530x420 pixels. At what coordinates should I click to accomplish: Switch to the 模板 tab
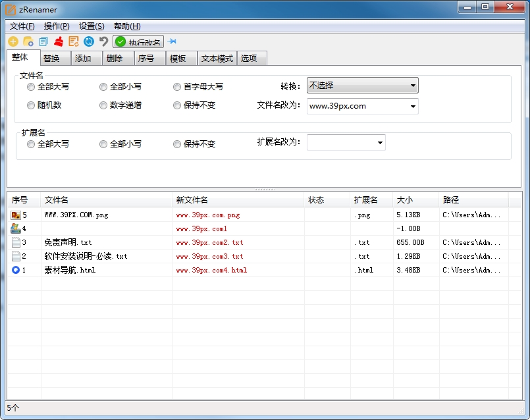182,59
